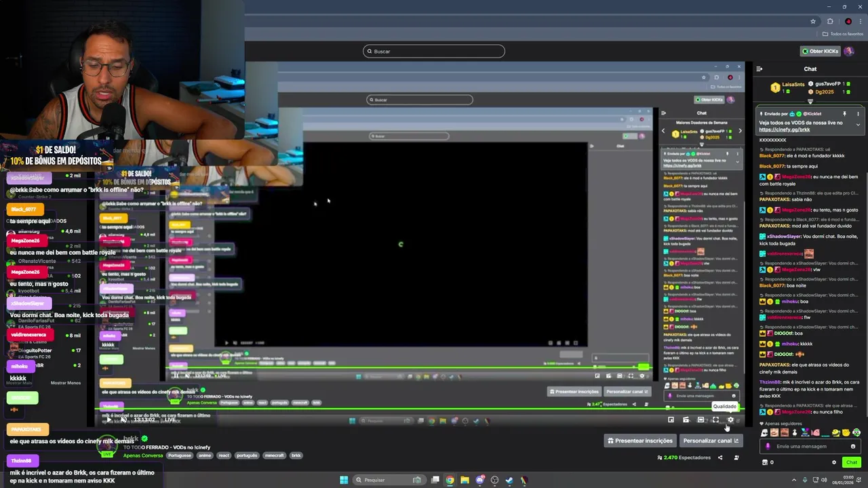Open the pinned message three-dot menu

[858, 114]
